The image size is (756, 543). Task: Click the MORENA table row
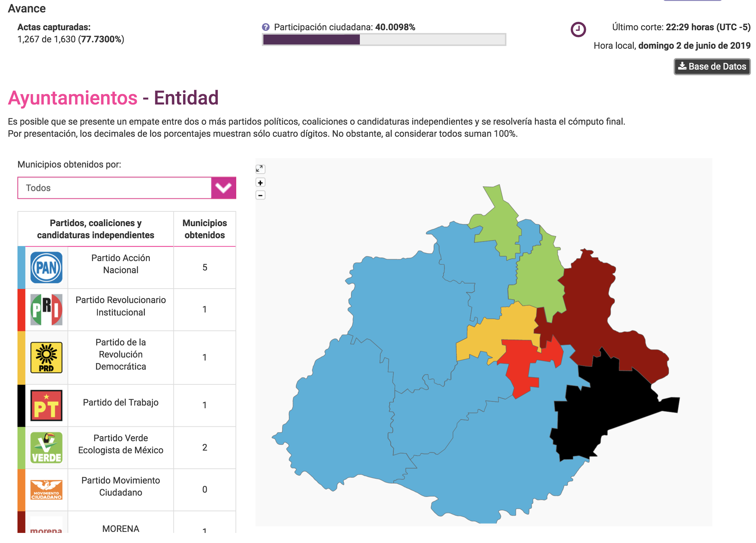pos(121,528)
